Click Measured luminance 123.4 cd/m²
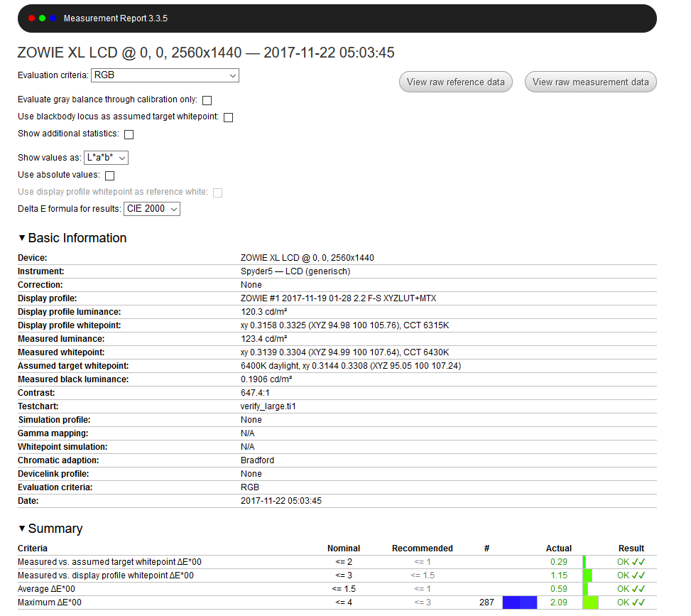The image size is (691, 616). point(264,339)
